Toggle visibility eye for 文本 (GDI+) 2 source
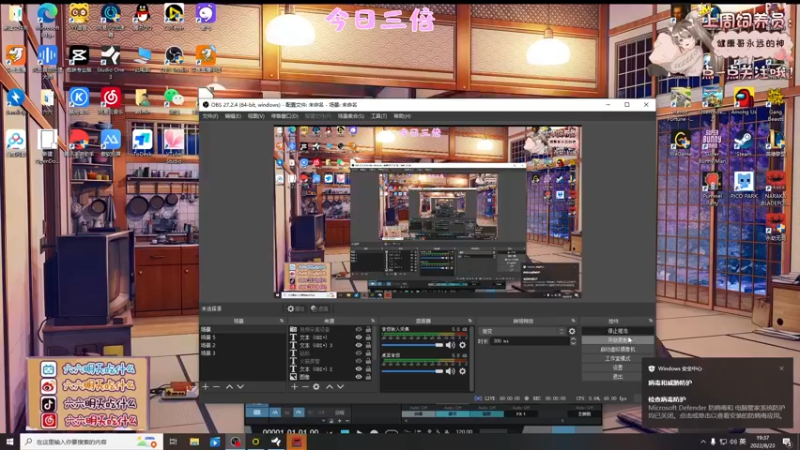 pos(359,368)
